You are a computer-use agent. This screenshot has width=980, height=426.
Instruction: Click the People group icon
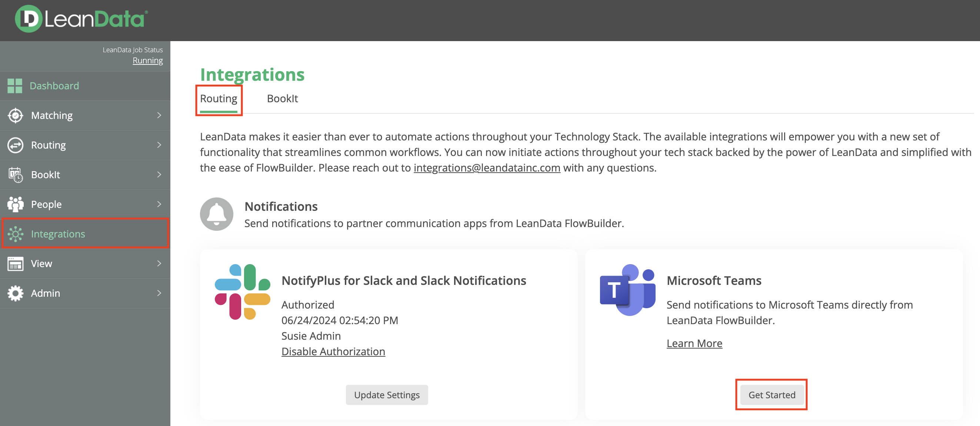point(15,204)
